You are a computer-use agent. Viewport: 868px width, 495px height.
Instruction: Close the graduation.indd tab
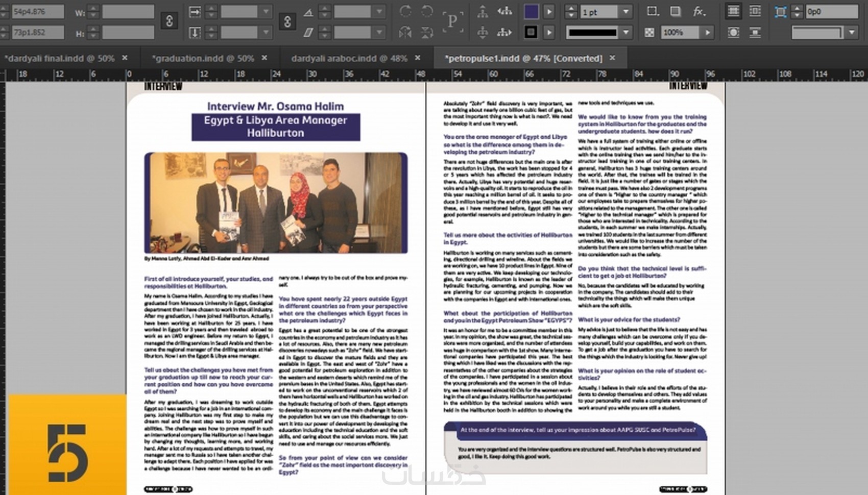pyautogui.click(x=264, y=58)
